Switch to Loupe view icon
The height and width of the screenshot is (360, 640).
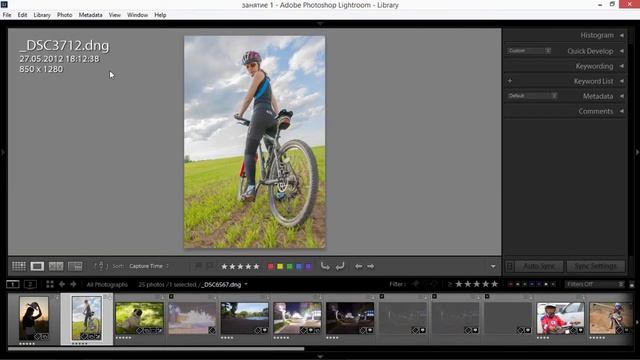pyautogui.click(x=37, y=266)
